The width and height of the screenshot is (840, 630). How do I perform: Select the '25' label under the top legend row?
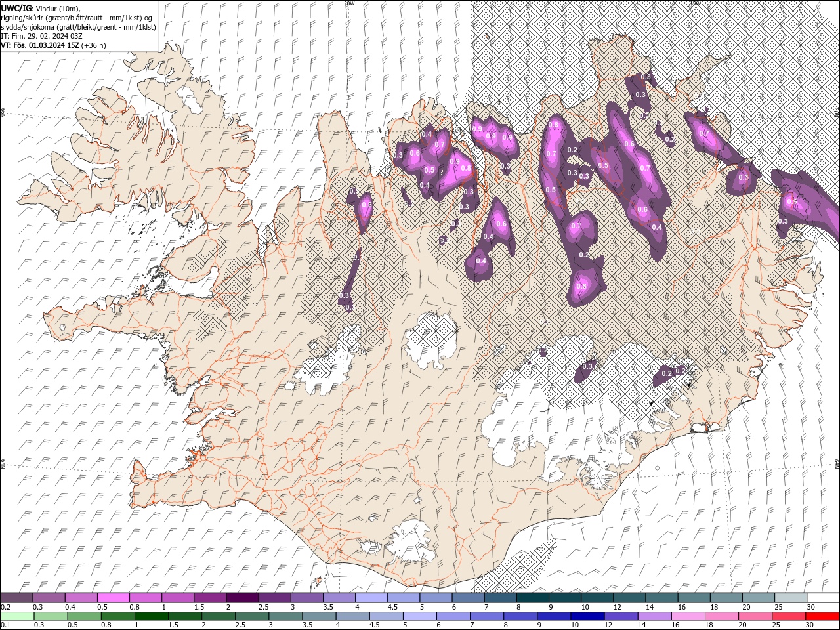(780, 607)
